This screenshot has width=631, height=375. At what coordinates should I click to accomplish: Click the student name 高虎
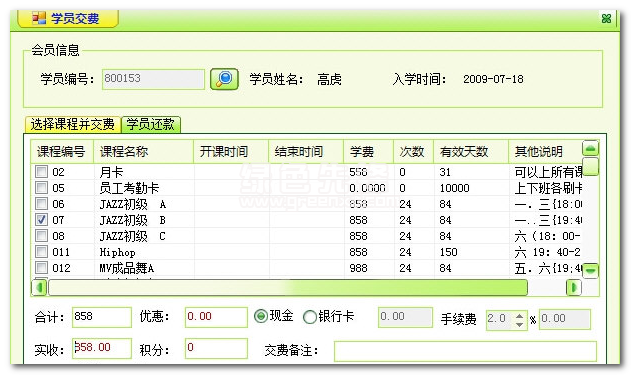[x=329, y=79]
